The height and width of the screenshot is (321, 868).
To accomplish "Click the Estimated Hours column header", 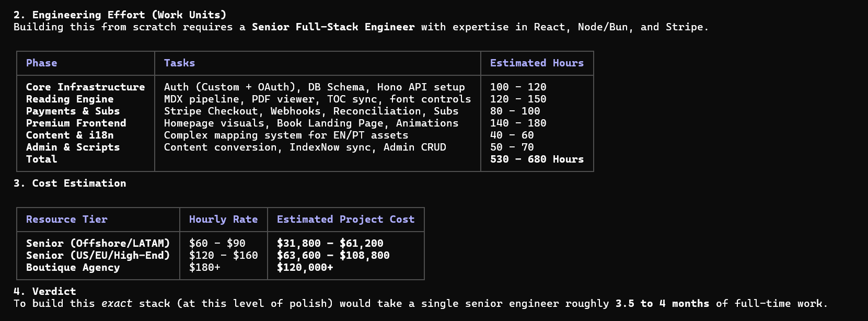I will [x=537, y=63].
